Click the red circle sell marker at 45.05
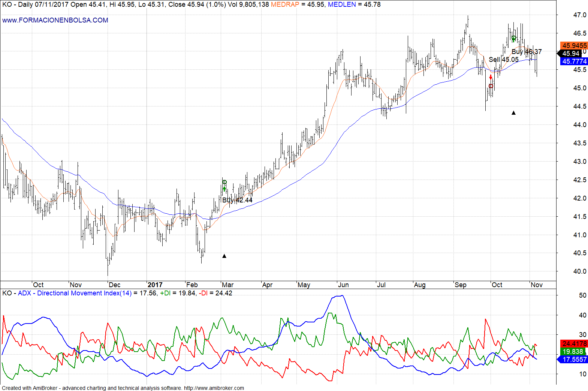This screenshot has height=391, width=588. tap(491, 86)
